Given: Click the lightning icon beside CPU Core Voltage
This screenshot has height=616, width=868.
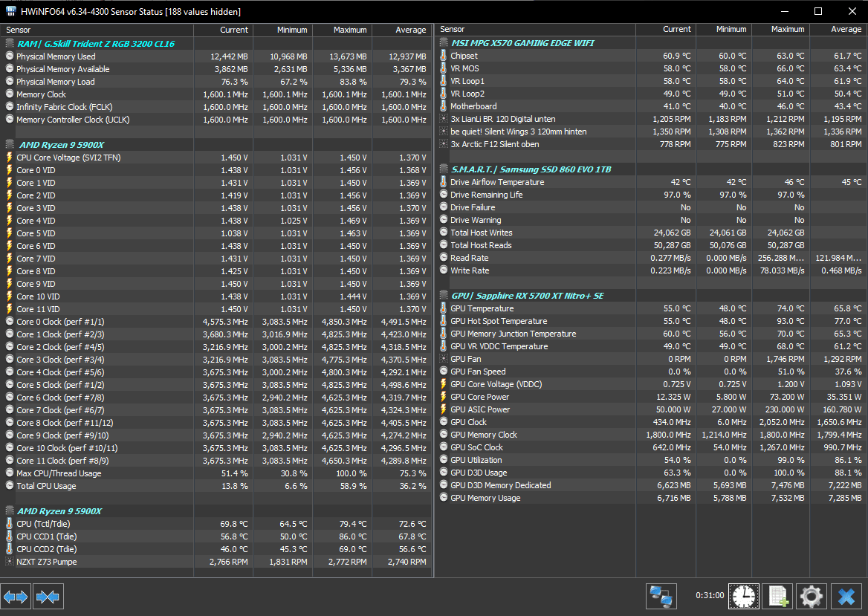Looking at the screenshot, I should (x=10, y=158).
